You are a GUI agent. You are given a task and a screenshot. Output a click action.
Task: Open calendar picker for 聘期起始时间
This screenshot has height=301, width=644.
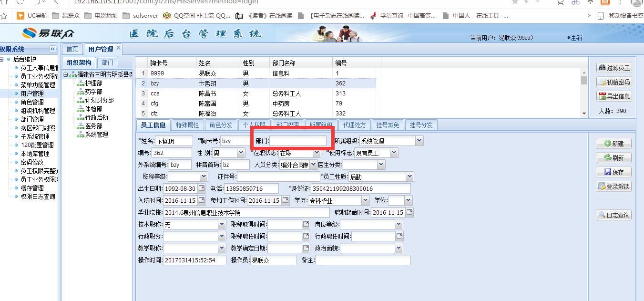point(409,212)
